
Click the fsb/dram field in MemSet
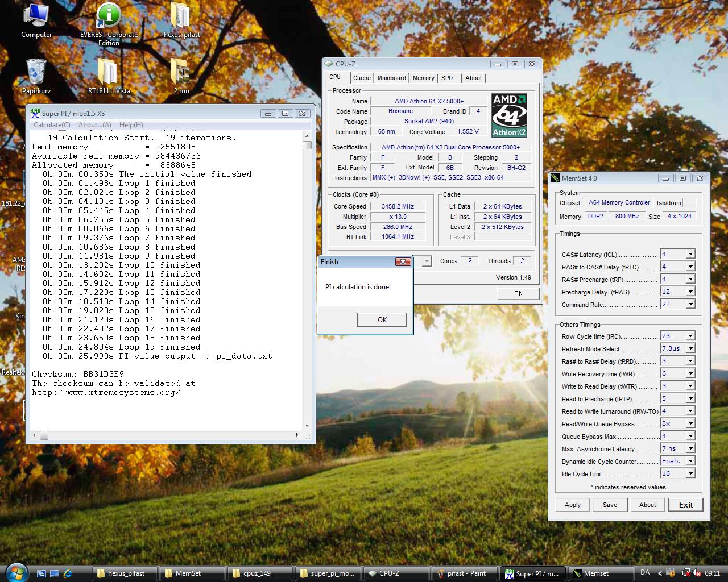tap(689, 203)
